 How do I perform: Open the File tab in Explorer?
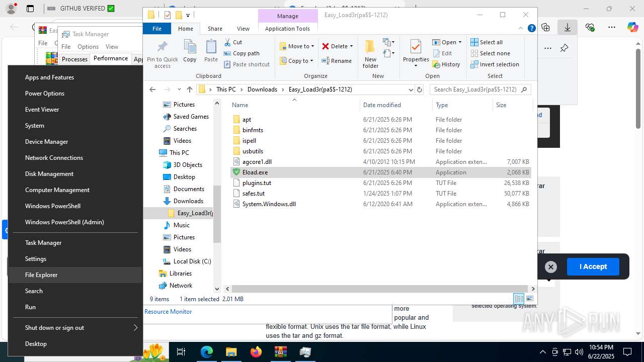(x=157, y=29)
